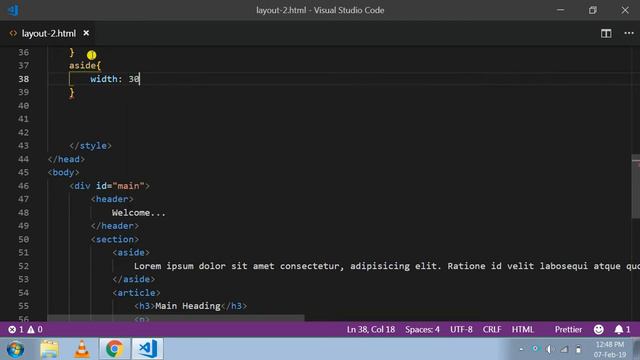
Task: Change indentation via Spaces: 4
Action: tap(422, 329)
